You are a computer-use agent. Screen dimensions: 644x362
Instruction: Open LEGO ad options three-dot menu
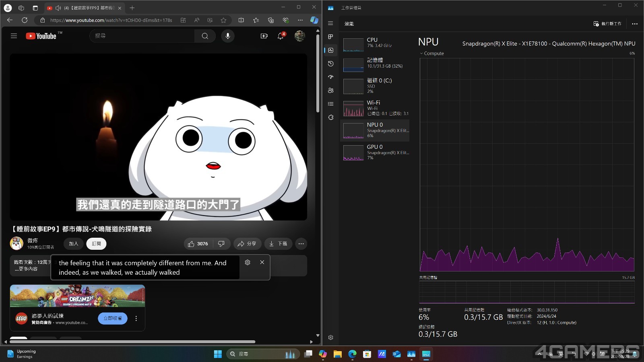136,318
